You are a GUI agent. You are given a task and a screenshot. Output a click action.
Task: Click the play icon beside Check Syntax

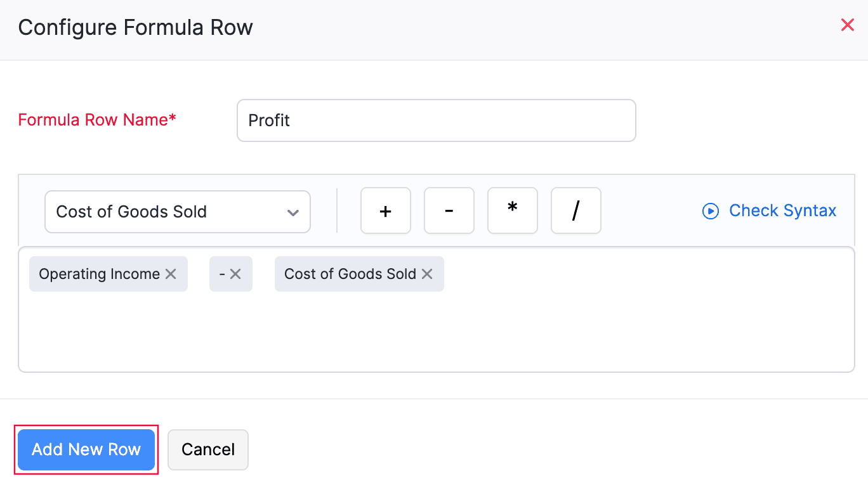(x=710, y=211)
